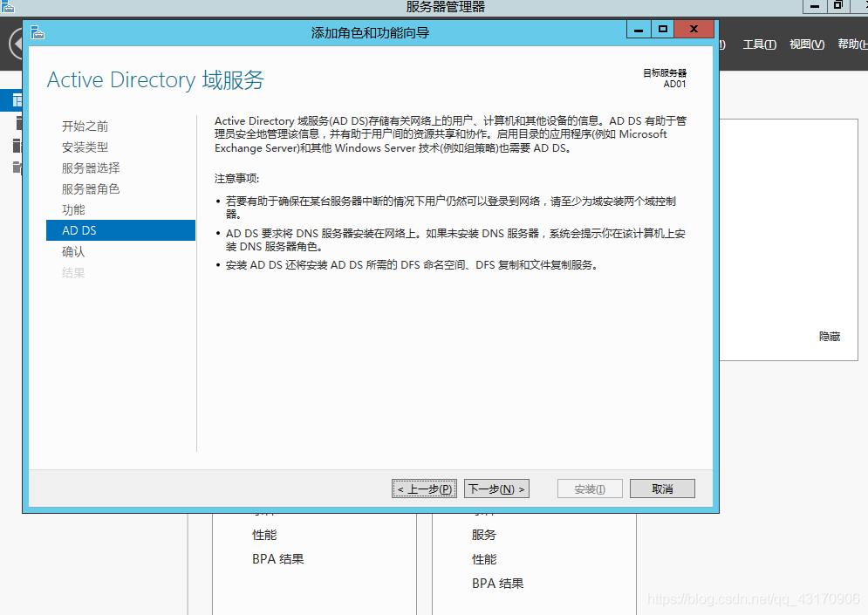This screenshot has width=868, height=615.
Task: Open the 视图(V) menu in Server Manager
Action: tap(807, 44)
